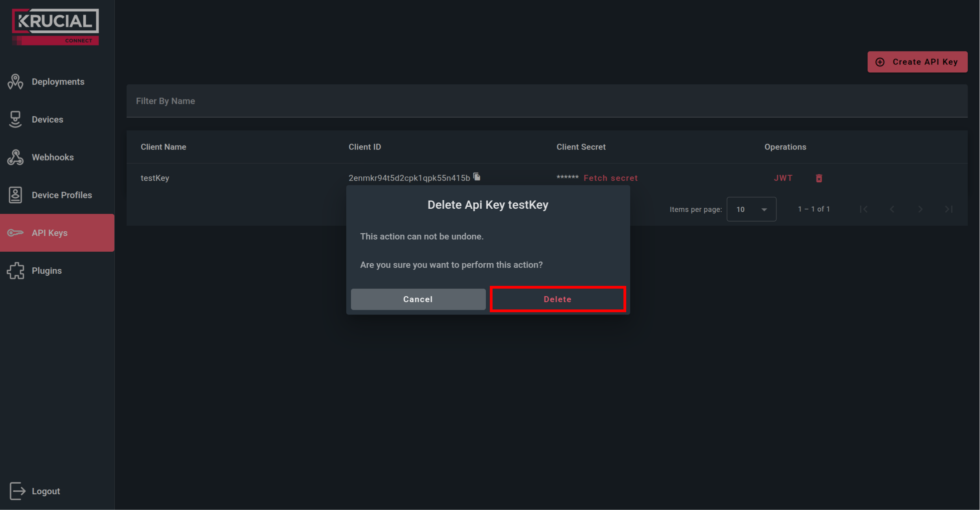The height and width of the screenshot is (510, 980).
Task: Jump to the last page arrow
Action: pyautogui.click(x=949, y=209)
